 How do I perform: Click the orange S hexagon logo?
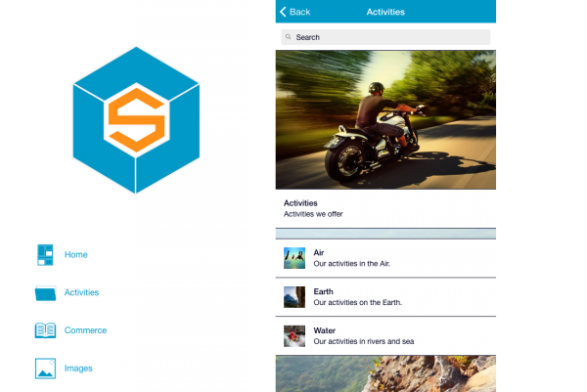(136, 120)
